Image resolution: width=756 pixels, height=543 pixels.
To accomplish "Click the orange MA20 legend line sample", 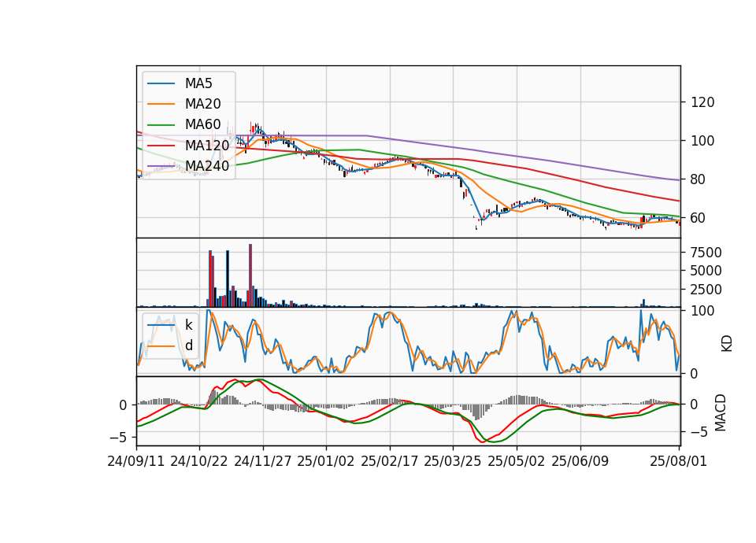I will pos(161,104).
